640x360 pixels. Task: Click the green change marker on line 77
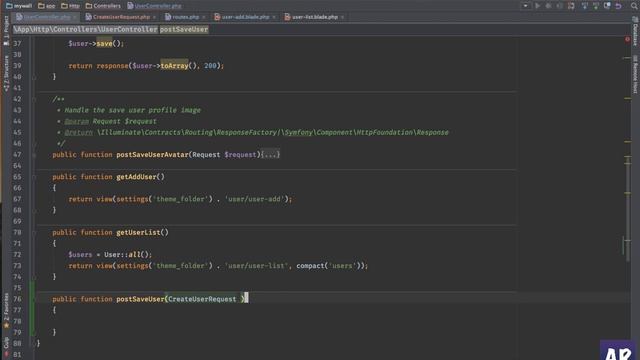(x=32, y=310)
